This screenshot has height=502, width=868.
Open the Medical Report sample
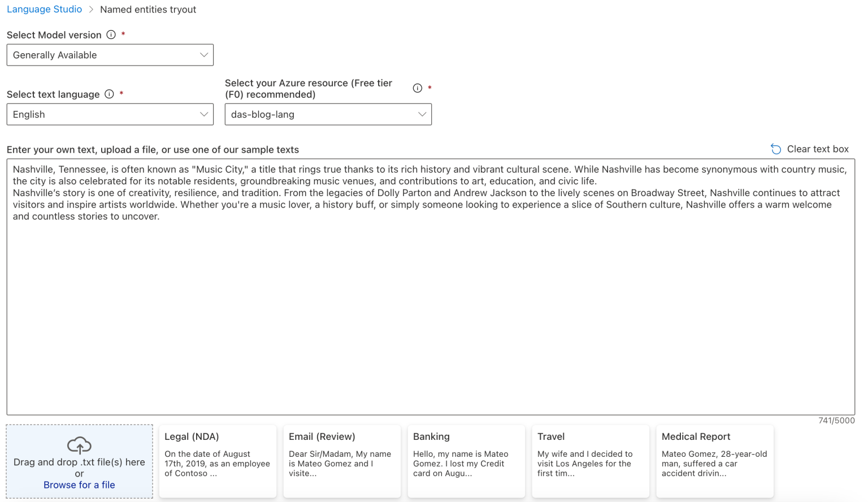point(715,461)
